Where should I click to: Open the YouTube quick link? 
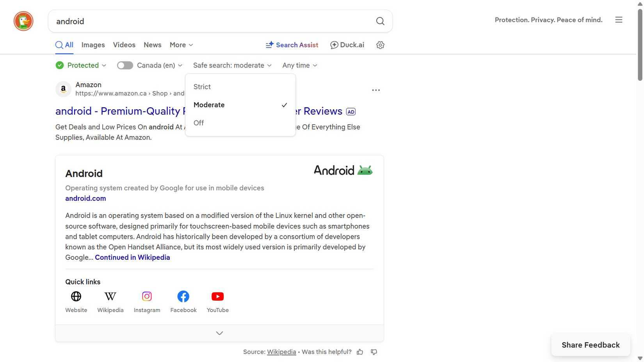[217, 296]
